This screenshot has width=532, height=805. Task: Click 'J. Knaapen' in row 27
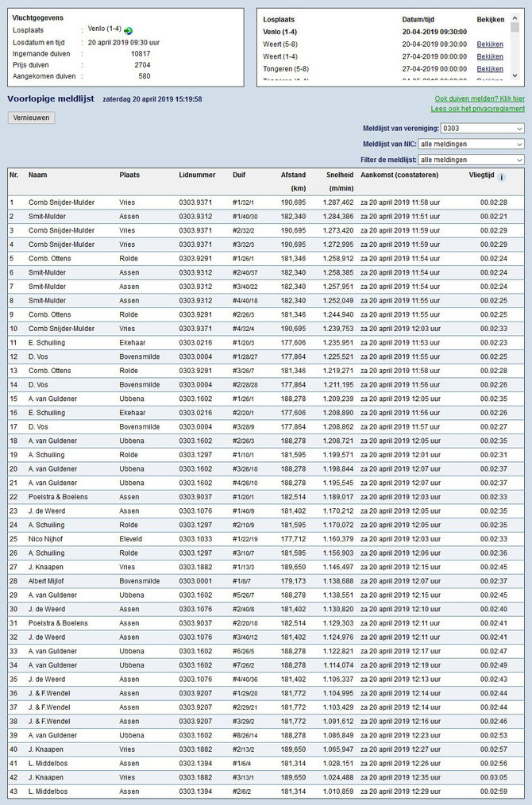[46, 568]
